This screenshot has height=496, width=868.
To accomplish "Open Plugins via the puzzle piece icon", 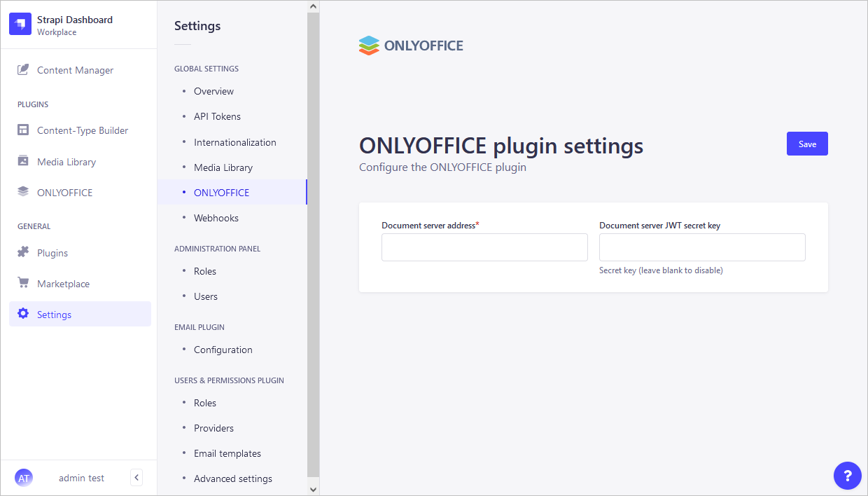I will point(24,252).
